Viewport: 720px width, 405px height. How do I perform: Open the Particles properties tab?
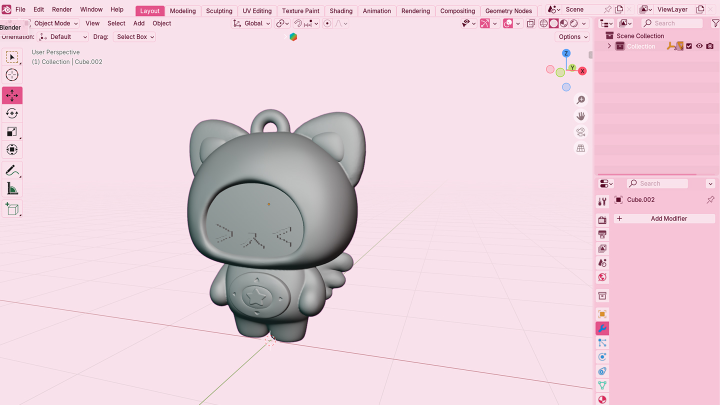coord(602,343)
